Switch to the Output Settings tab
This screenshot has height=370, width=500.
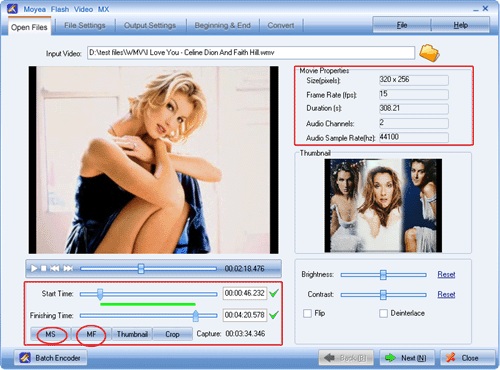(x=150, y=26)
